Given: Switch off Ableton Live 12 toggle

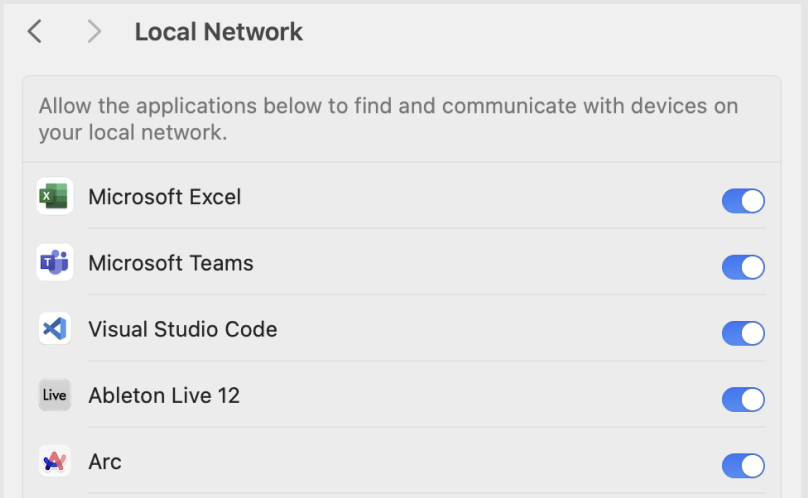Looking at the screenshot, I should coord(743,400).
